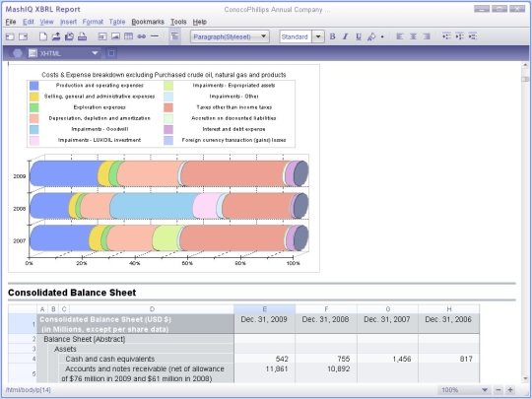The height and width of the screenshot is (399, 532).
Task: Apply underline formatting
Action: (359, 36)
